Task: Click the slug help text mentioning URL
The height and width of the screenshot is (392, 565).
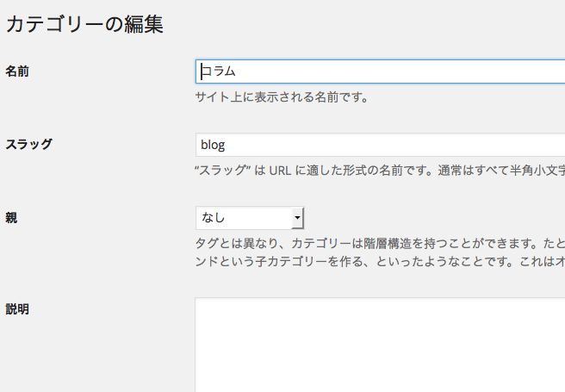Action: click(x=379, y=171)
